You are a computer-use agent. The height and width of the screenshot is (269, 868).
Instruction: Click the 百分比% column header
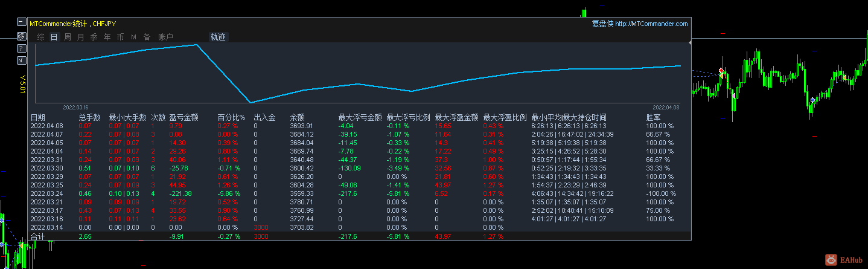coord(231,117)
